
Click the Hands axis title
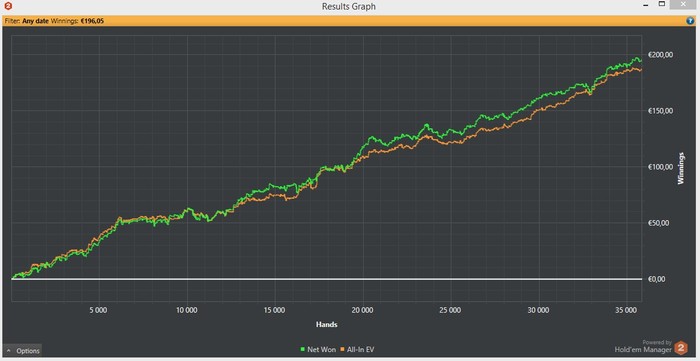coord(326,325)
